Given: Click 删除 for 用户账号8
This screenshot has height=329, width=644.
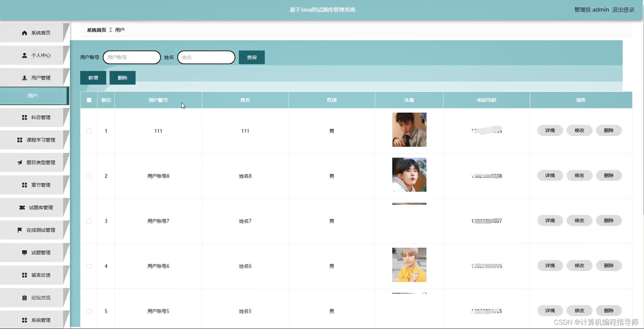Looking at the screenshot, I should click(609, 176).
